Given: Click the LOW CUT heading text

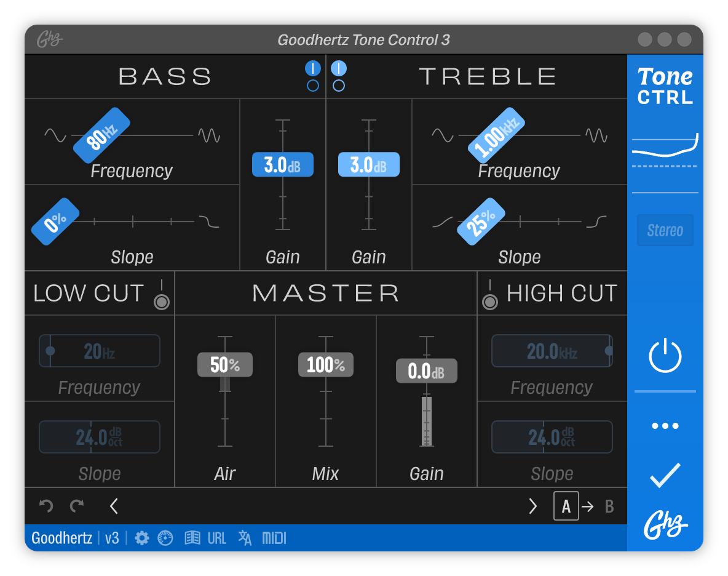Looking at the screenshot, I should [x=89, y=294].
